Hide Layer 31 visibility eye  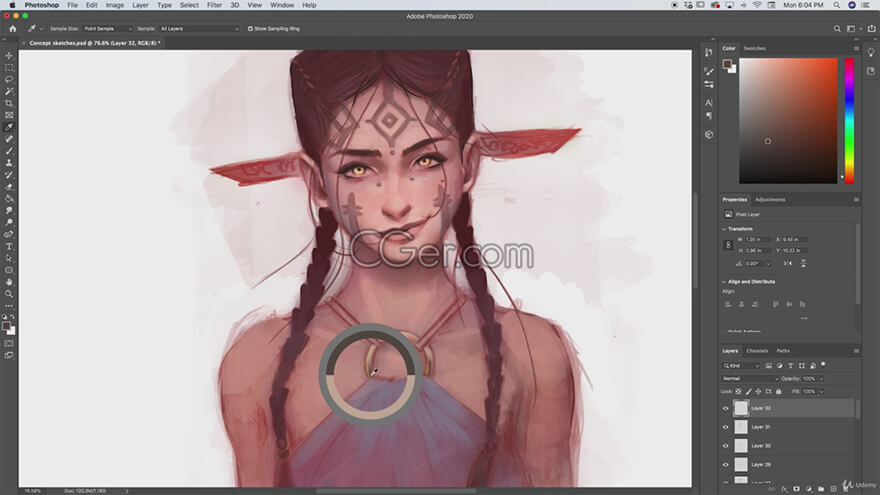pos(725,427)
